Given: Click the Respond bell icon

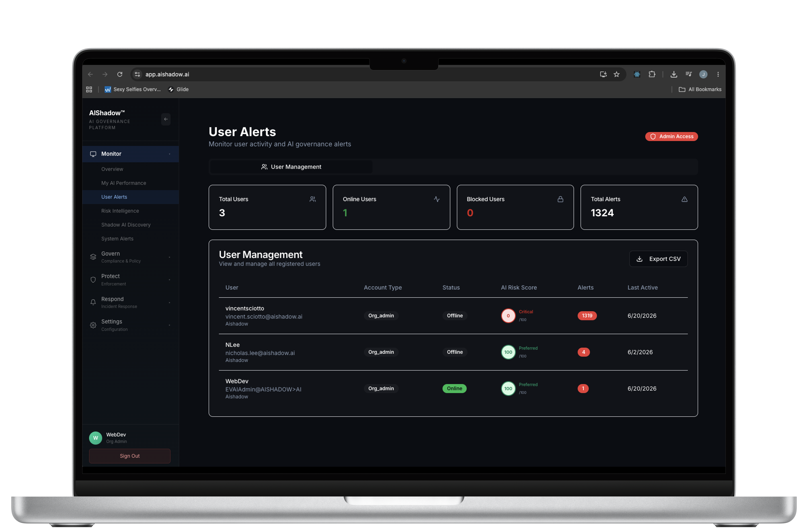Looking at the screenshot, I should tap(93, 302).
